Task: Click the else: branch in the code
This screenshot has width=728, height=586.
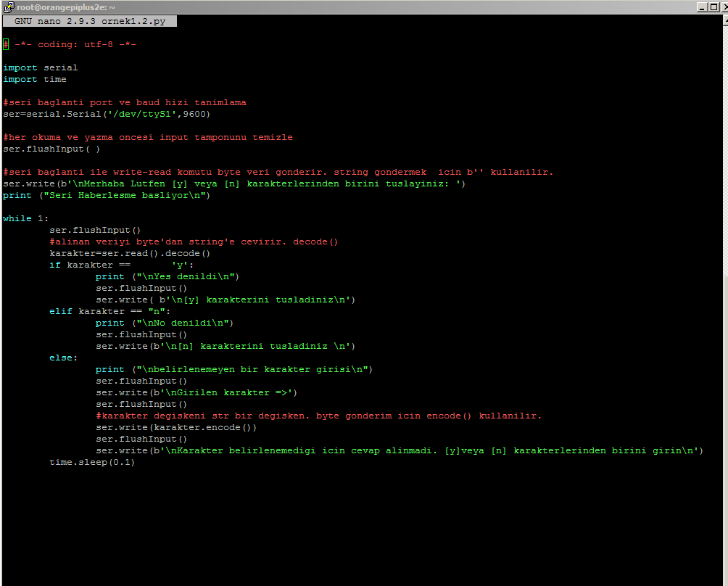Action: pyautogui.click(x=62, y=358)
